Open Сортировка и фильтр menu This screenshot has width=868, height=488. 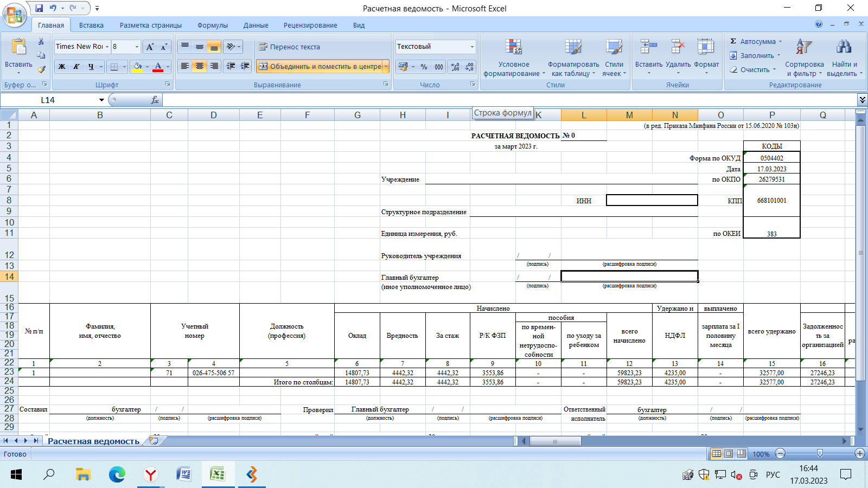805,57
